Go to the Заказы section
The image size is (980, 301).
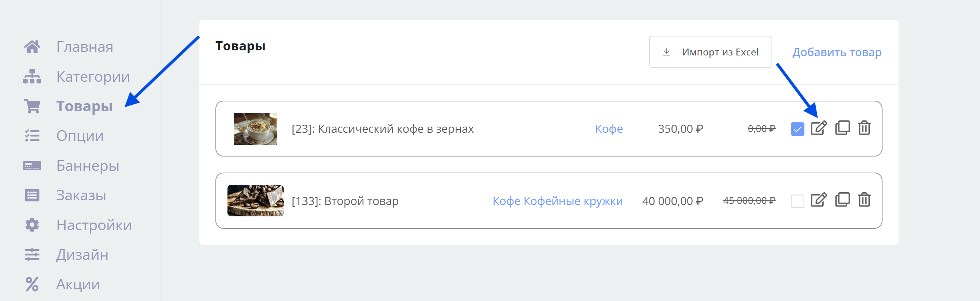81,195
